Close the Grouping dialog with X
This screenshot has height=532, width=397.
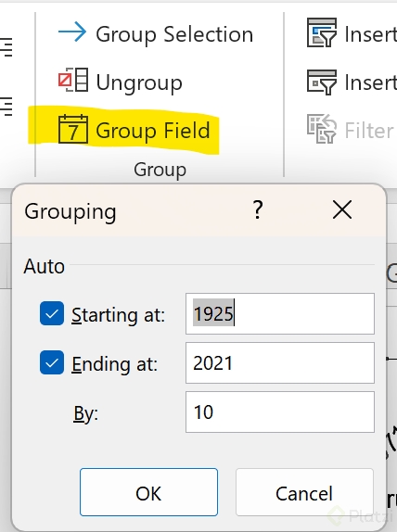[342, 210]
